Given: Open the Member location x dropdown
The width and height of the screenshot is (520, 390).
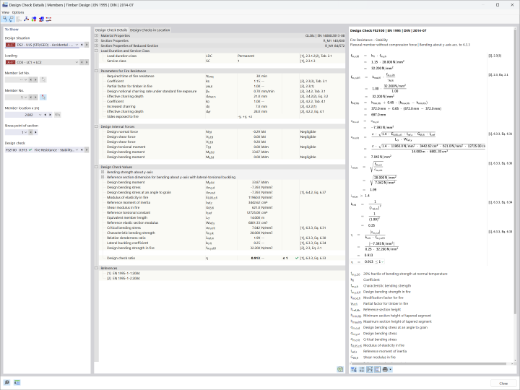Looking at the screenshot, I should tap(40, 115).
